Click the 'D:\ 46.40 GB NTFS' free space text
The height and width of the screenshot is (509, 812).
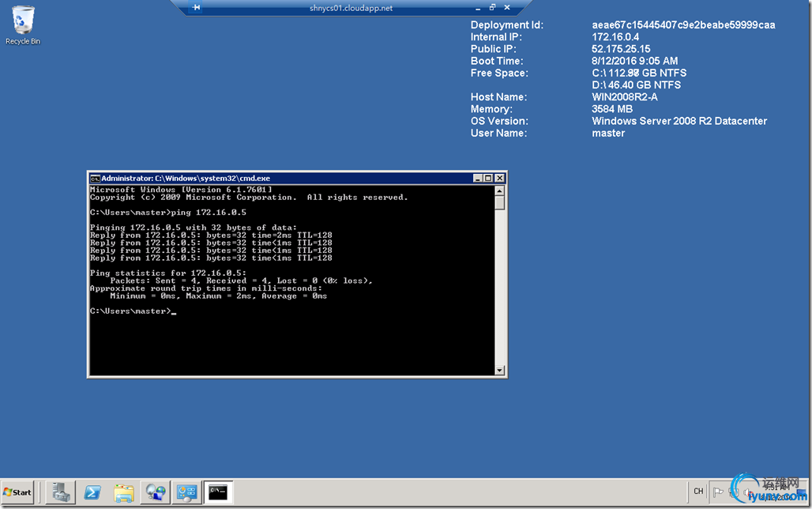coord(637,85)
